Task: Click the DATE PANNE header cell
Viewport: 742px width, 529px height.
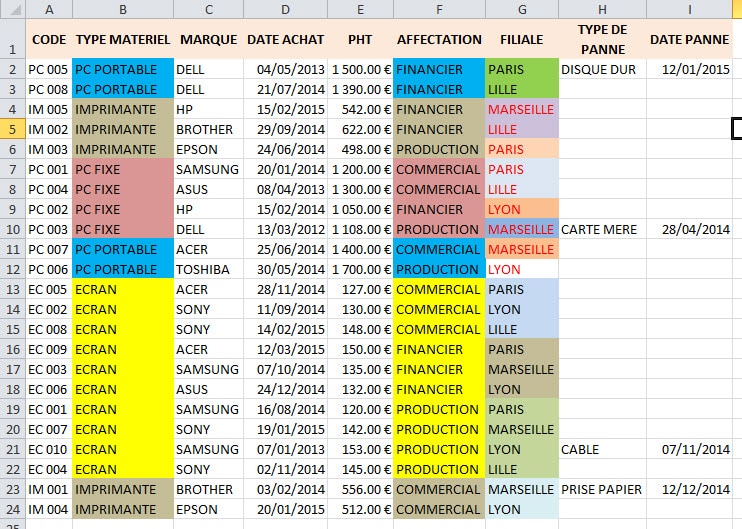Action: (x=689, y=39)
